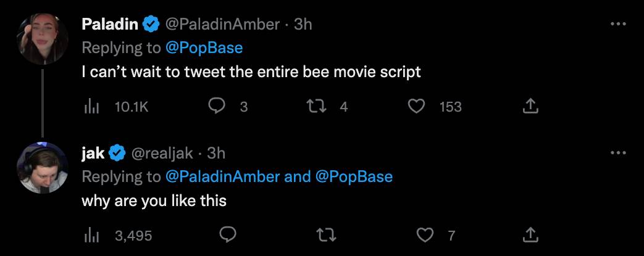Retweet jak's reply tweet
The height and width of the screenshot is (256, 644).
coord(324,235)
